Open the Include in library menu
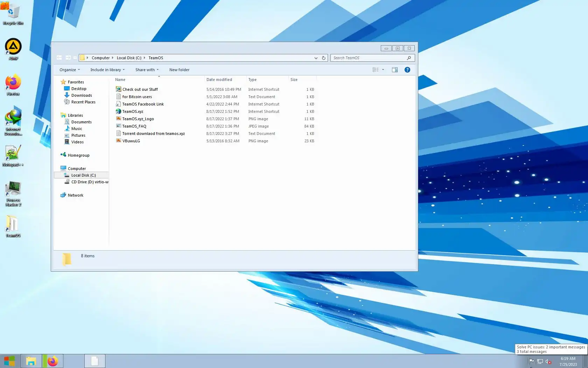Screen dimensions: 588x368 click(x=107, y=70)
